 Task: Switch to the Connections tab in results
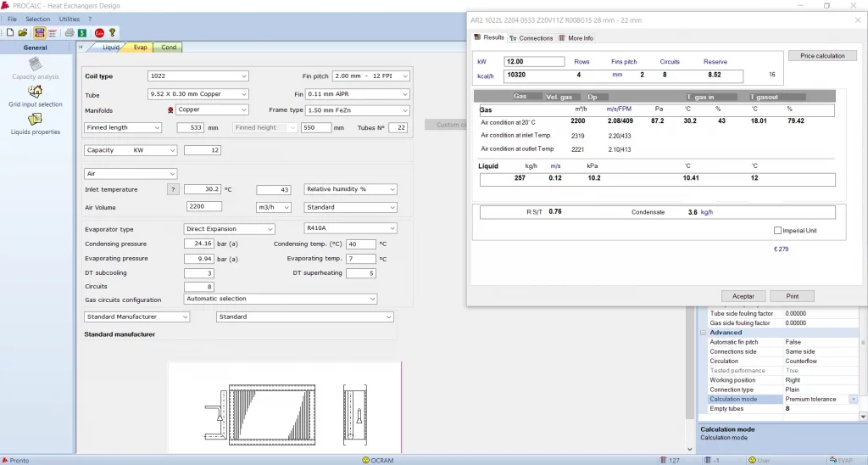(531, 38)
